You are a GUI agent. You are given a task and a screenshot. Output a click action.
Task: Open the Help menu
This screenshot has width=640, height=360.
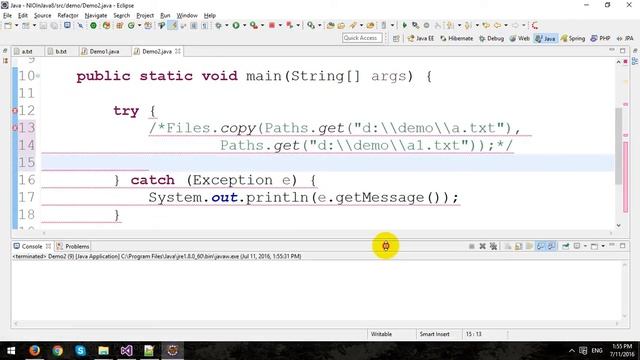210,16
